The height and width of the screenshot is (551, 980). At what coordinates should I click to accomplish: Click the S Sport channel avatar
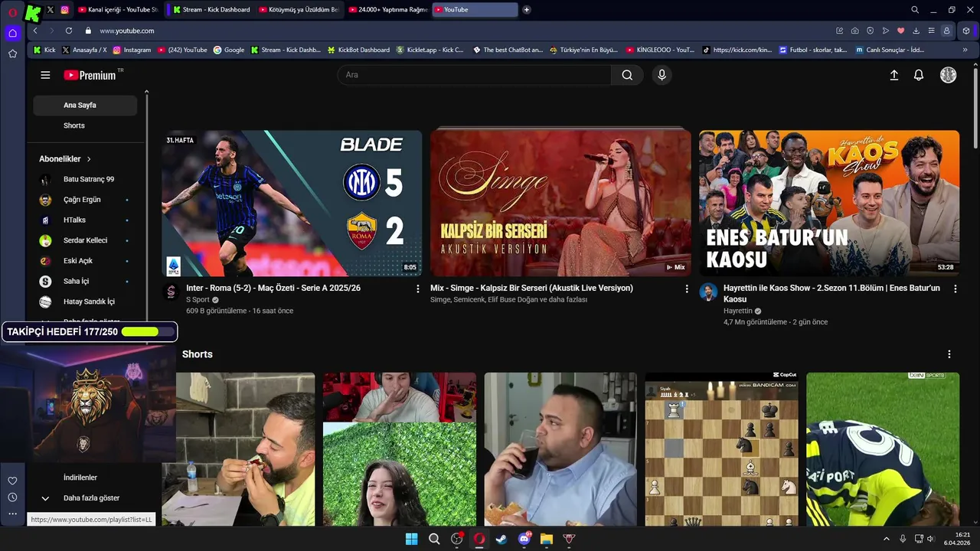coord(171,292)
